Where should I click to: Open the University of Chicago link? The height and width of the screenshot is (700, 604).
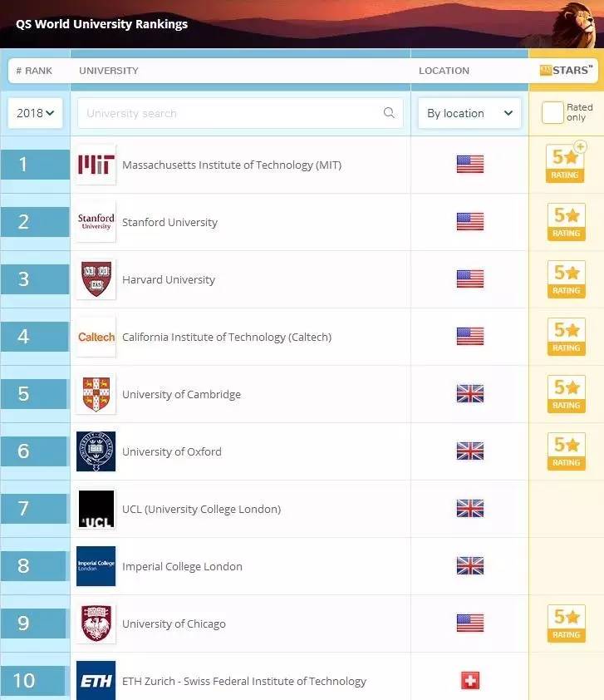174,624
